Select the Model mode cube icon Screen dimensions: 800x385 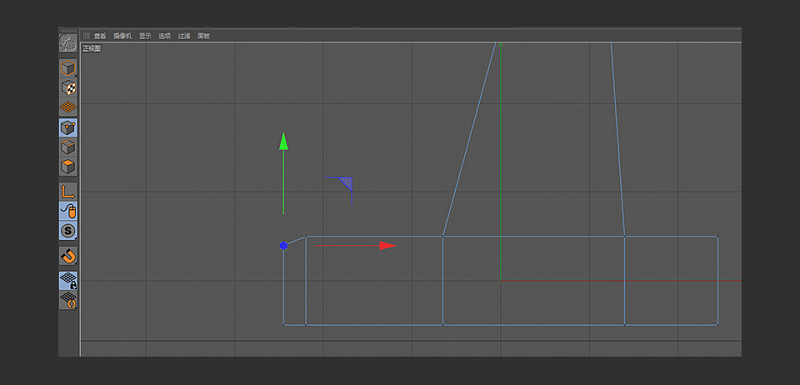coord(68,68)
